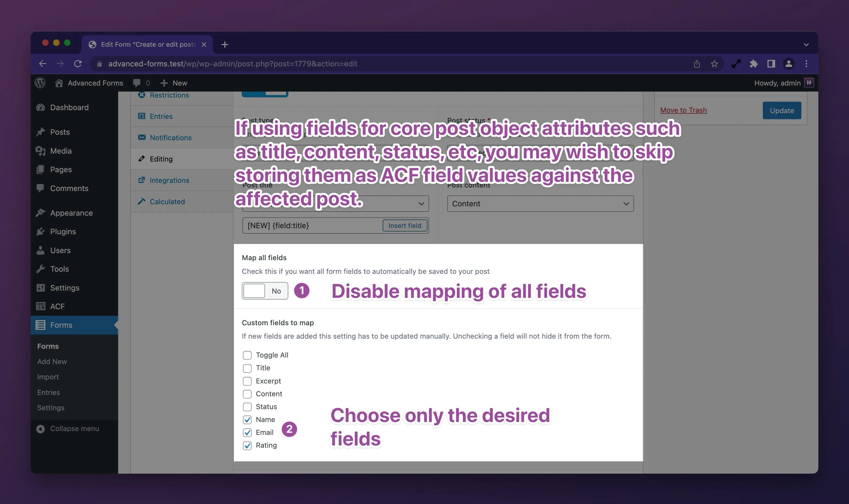Toggle the browser side panel icon
The height and width of the screenshot is (504, 849).
(x=771, y=63)
